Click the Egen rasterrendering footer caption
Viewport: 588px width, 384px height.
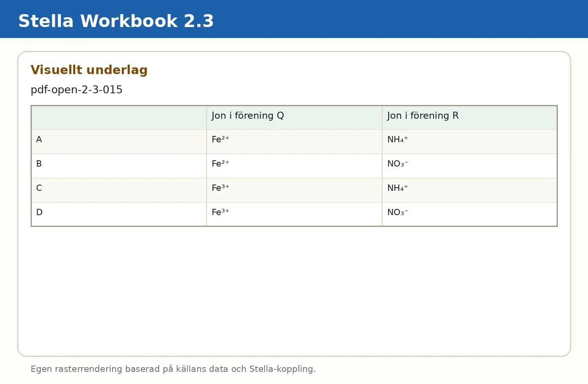pyautogui.click(x=173, y=369)
